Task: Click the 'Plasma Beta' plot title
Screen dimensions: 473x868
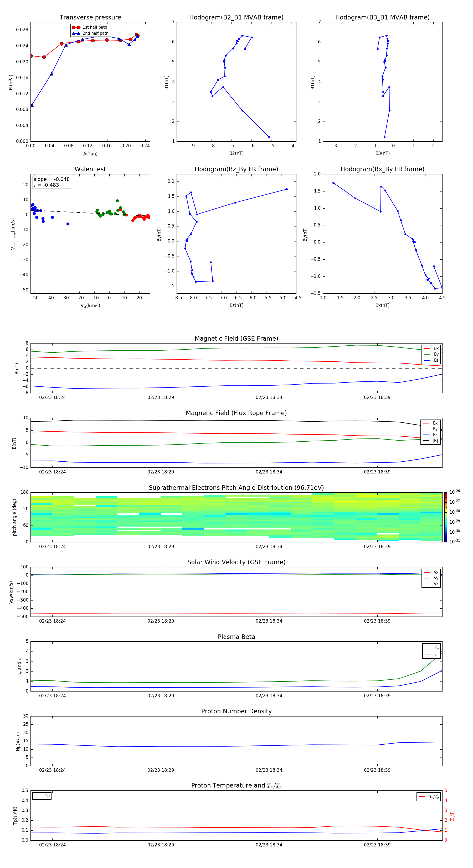Action: point(236,637)
